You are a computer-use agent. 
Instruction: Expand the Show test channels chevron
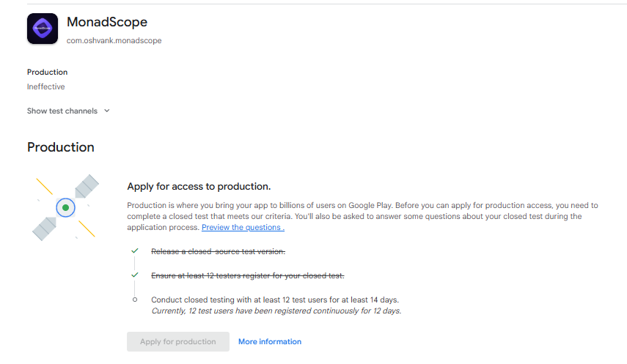pyautogui.click(x=107, y=111)
